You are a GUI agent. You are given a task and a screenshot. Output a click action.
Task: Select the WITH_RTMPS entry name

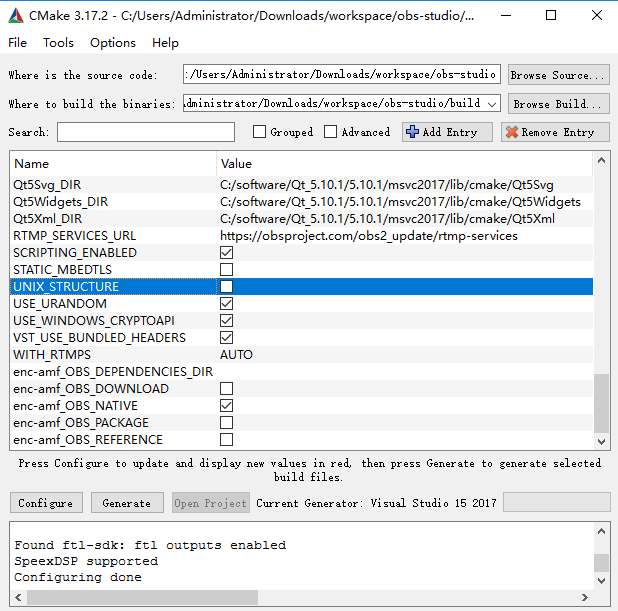coord(52,355)
